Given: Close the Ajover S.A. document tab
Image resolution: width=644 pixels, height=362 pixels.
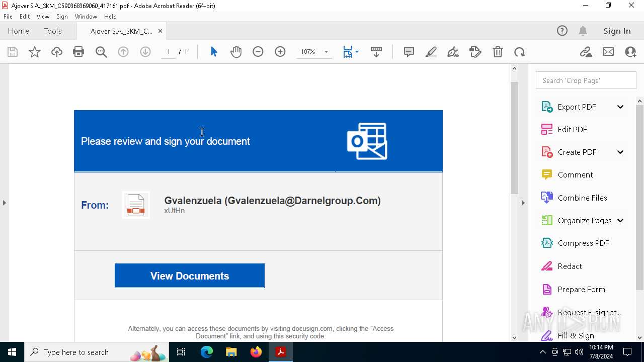Looking at the screenshot, I should tap(160, 31).
